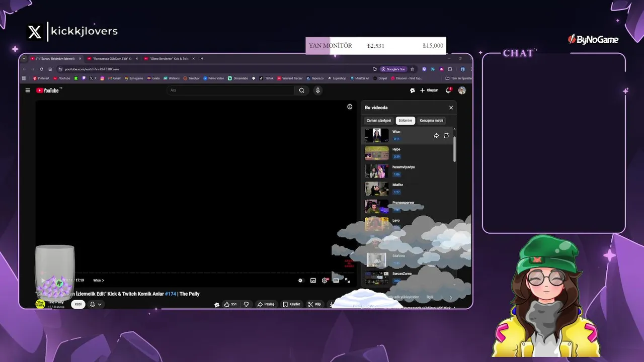Click the Katıl join button
This screenshot has height=362, width=644.
[x=78, y=304]
